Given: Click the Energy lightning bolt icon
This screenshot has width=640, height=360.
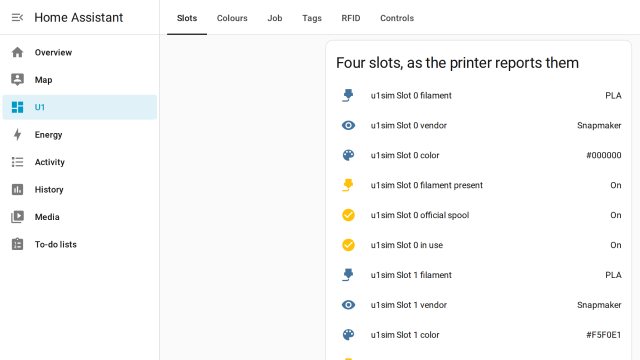Looking at the screenshot, I should point(17,134).
